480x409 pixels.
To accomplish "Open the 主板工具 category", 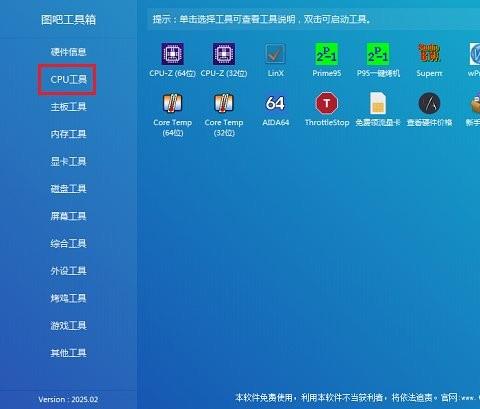I will tap(68, 107).
